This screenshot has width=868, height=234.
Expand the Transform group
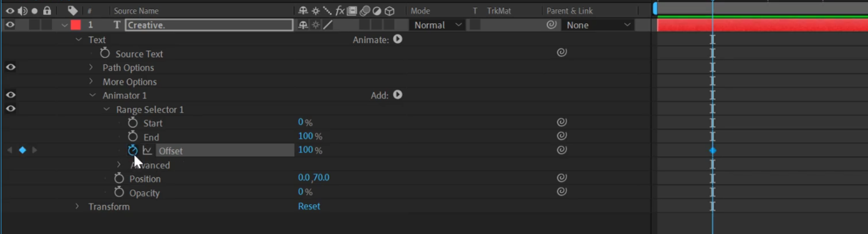(x=77, y=206)
